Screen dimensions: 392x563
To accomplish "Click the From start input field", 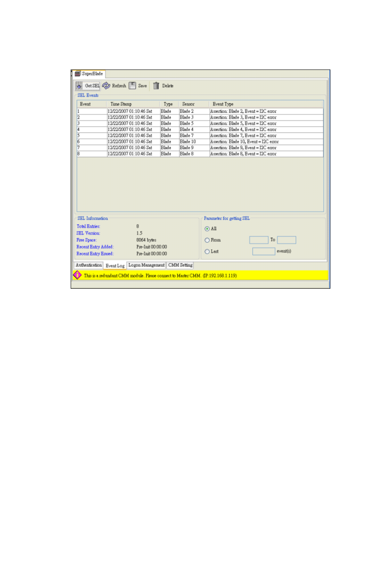I will pyautogui.click(x=259, y=240).
